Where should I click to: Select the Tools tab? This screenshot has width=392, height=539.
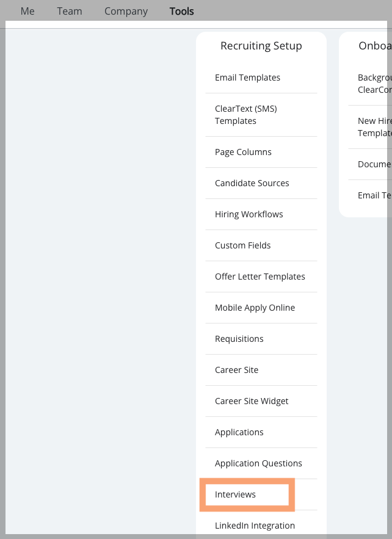pyautogui.click(x=181, y=12)
